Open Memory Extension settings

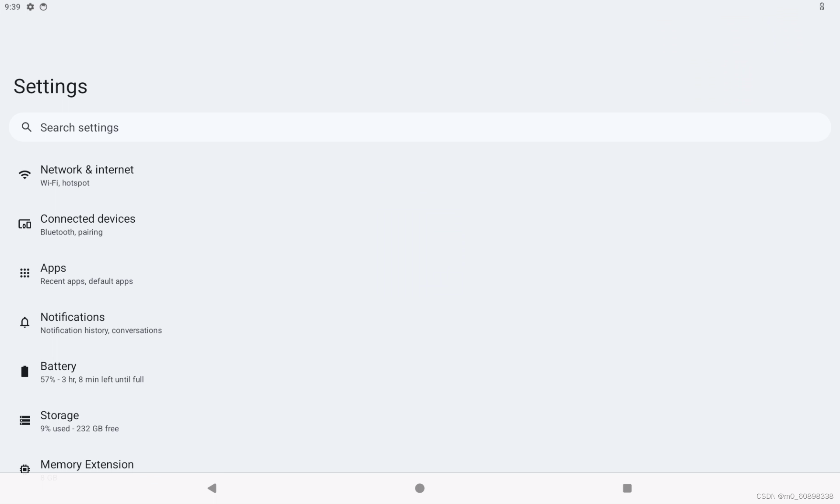click(x=87, y=464)
